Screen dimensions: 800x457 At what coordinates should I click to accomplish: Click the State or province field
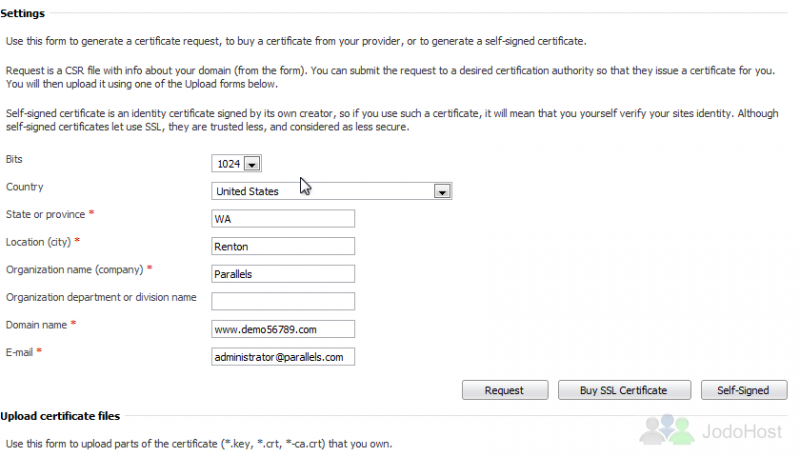pos(283,219)
